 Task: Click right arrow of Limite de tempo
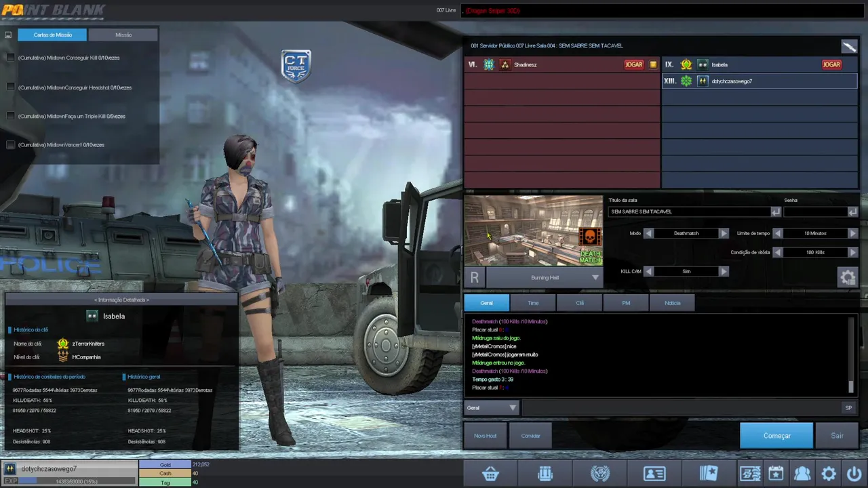(x=852, y=233)
